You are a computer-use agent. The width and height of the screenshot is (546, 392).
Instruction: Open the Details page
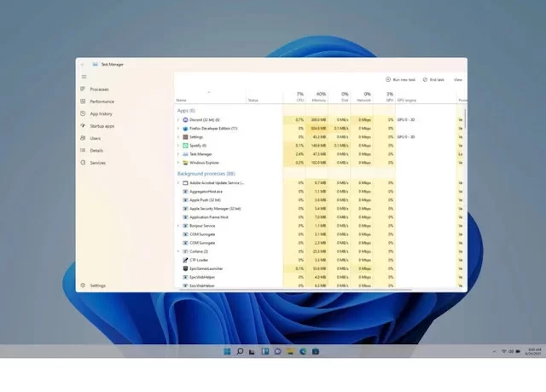click(96, 151)
